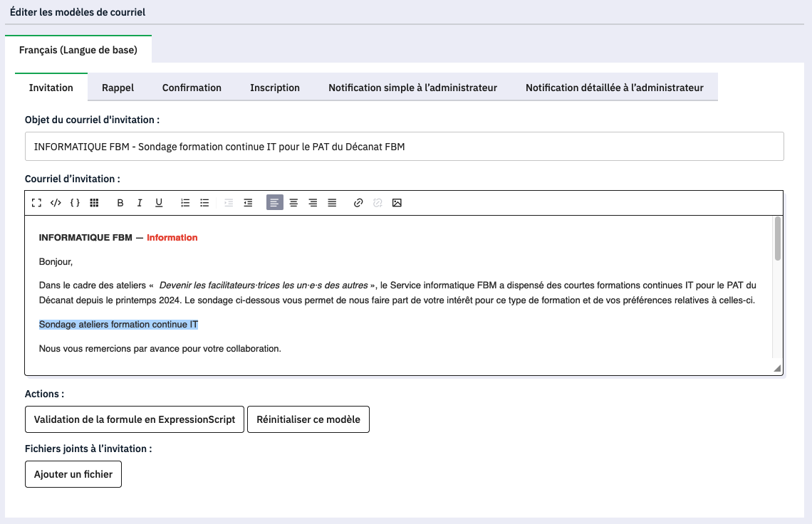Toggle the active align left button

point(274,203)
